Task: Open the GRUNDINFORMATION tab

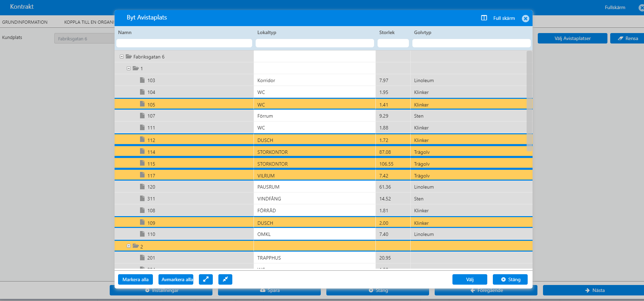Action: [x=25, y=22]
